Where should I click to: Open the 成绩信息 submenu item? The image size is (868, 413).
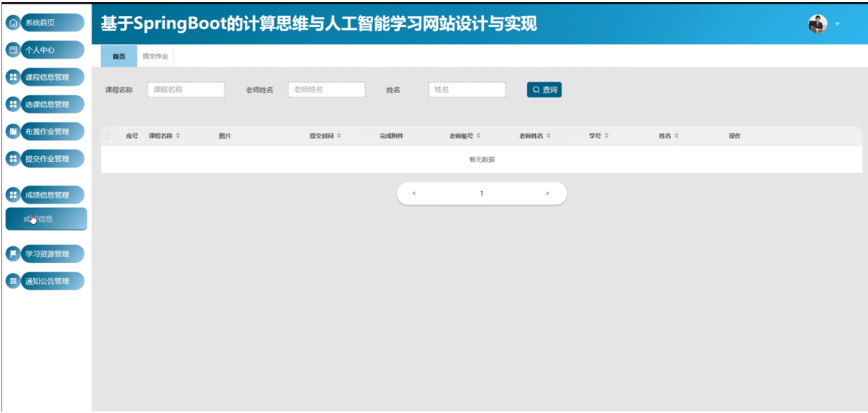coord(46,218)
